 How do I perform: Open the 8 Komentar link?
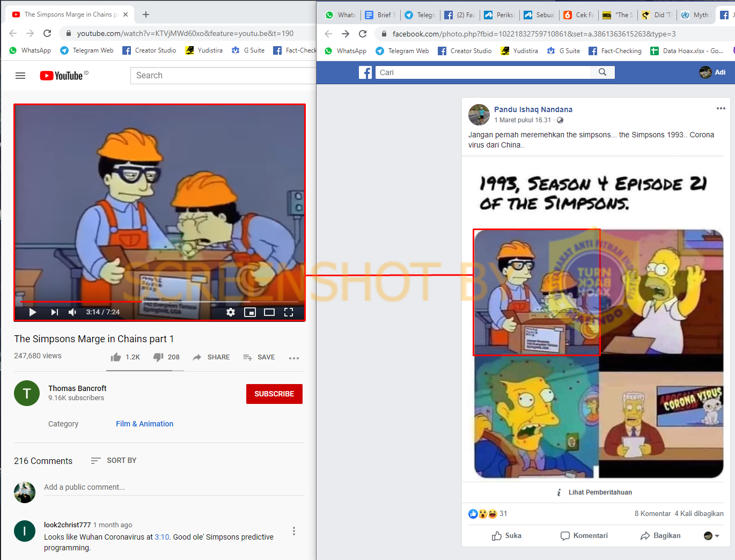(652, 514)
